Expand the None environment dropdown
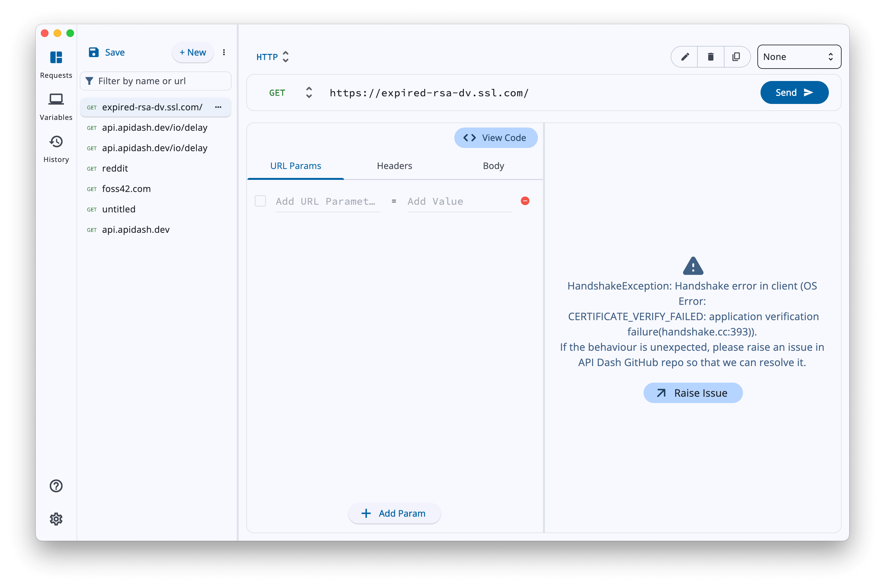885x588 pixels. click(x=799, y=57)
